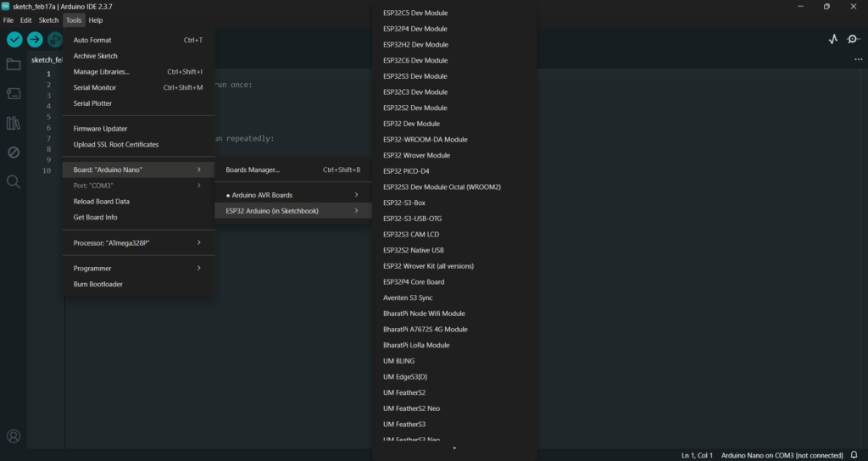The image size is (868, 461).
Task: Choose ESP32S3 Dev Module from list
Action: pos(415,76)
